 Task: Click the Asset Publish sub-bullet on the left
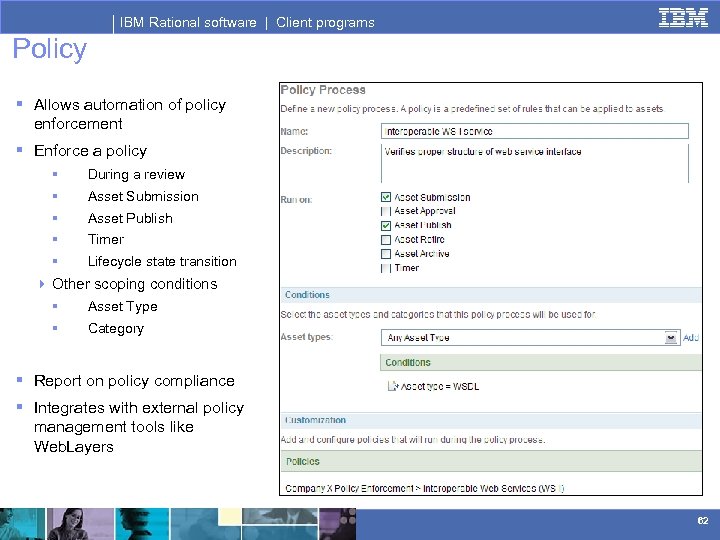pos(130,219)
